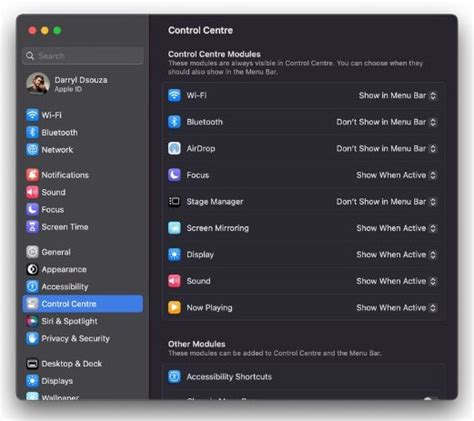Image resolution: width=474 pixels, height=421 pixels.
Task: Click the Control Centre Modules heading
Action: click(214, 54)
